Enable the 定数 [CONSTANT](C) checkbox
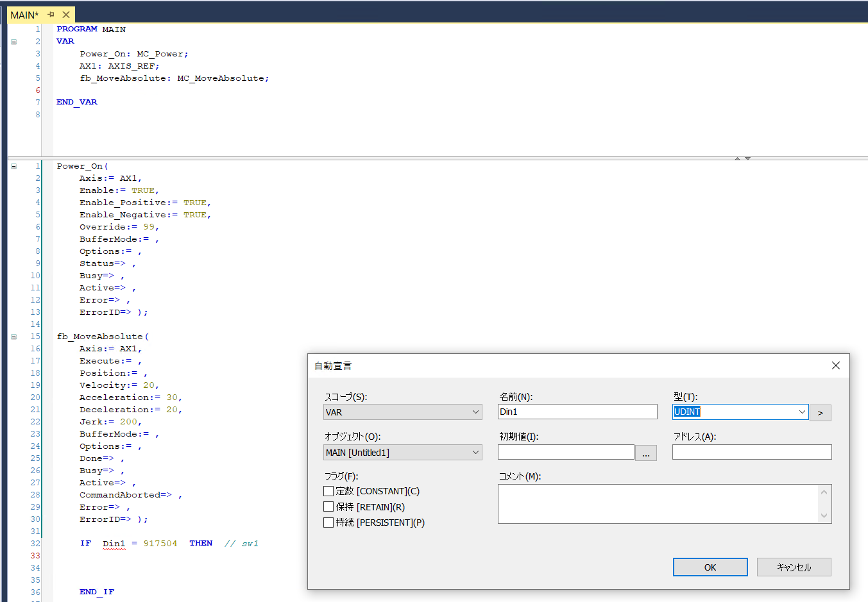The width and height of the screenshot is (868, 602). point(328,491)
